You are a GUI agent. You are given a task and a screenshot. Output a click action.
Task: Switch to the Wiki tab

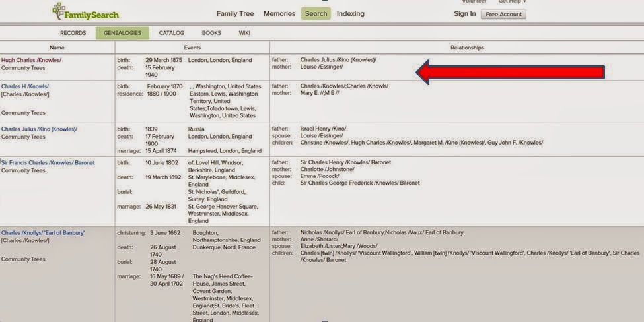244,33
